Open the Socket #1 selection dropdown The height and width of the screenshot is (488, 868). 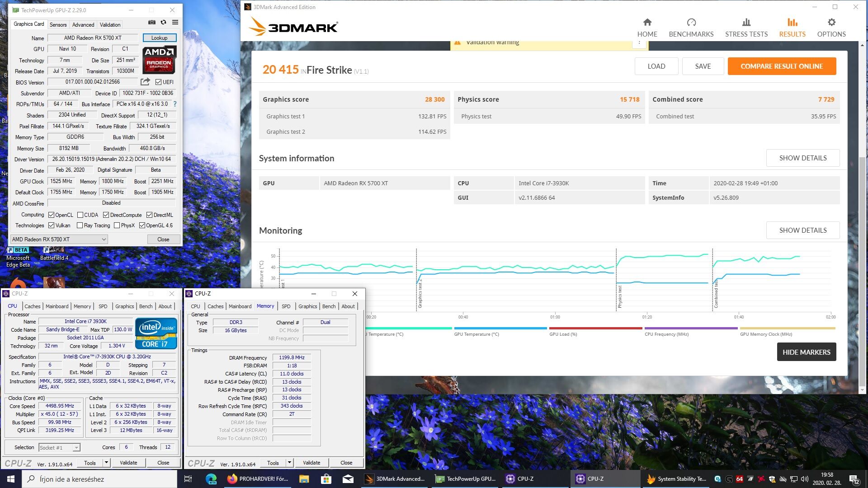click(59, 447)
